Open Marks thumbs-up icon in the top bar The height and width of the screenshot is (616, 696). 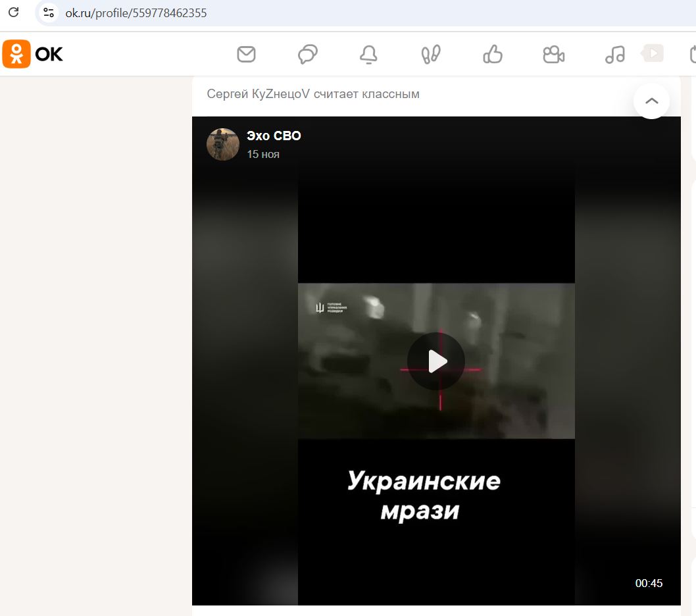pos(492,55)
